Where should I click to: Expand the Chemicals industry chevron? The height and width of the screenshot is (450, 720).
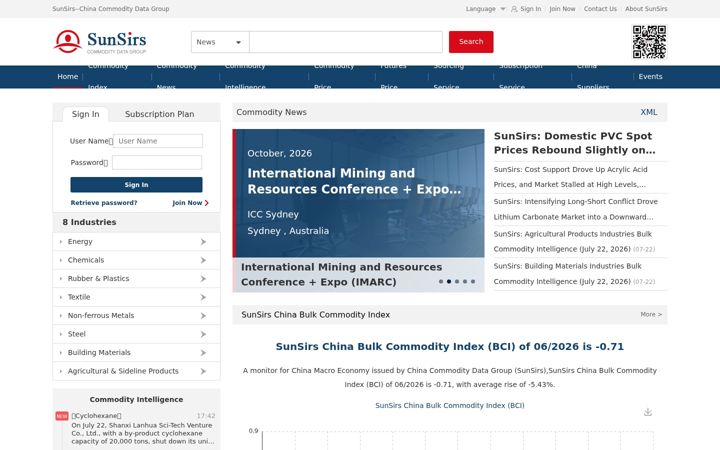coord(203,260)
